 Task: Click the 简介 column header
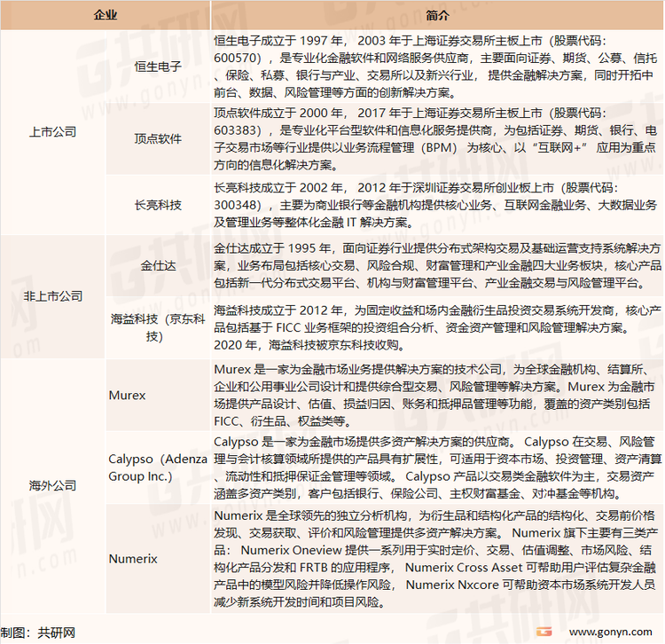(x=437, y=15)
